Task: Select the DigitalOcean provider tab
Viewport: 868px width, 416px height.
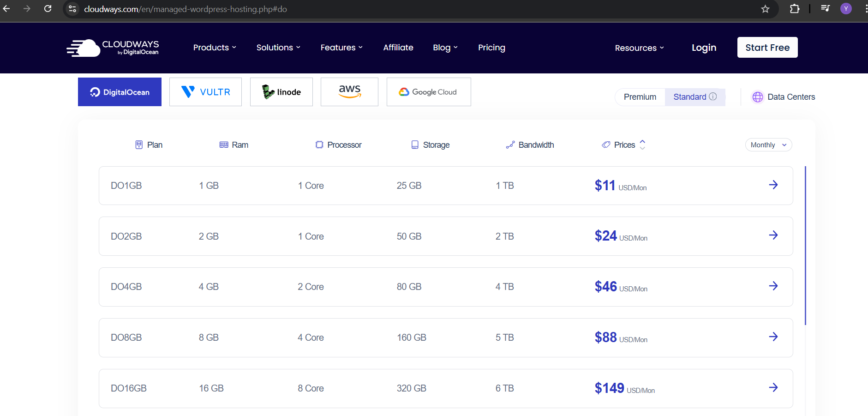Action: [x=120, y=92]
